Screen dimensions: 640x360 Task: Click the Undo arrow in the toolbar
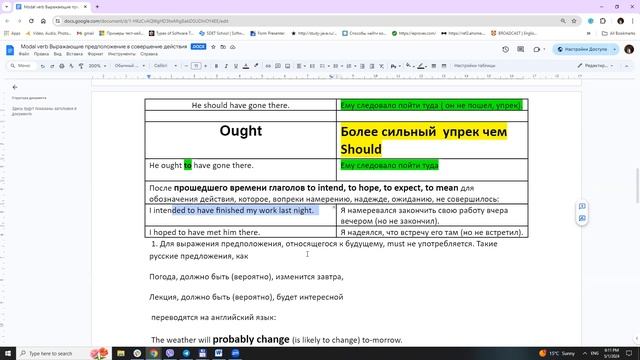pos(42,66)
